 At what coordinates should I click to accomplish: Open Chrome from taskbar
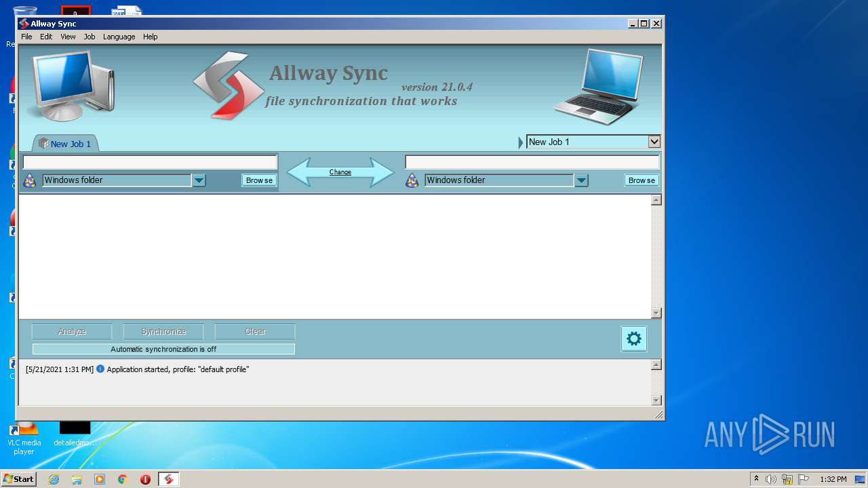click(123, 479)
